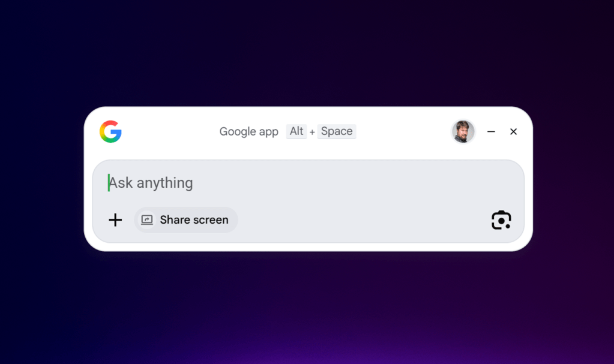Click the plus symbol inside the prompt bar
Image resolution: width=614 pixels, height=364 pixels.
pyautogui.click(x=115, y=220)
